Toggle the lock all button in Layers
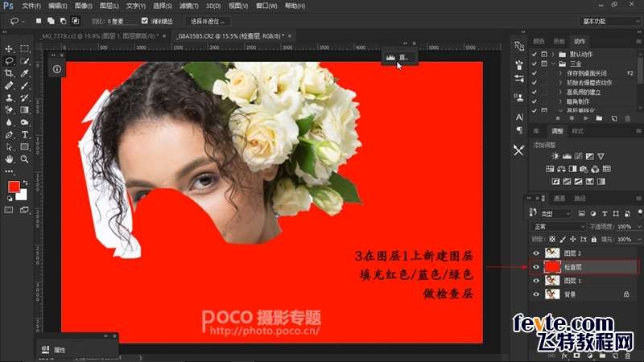Screen dimensions: 644x362 pos(593,239)
